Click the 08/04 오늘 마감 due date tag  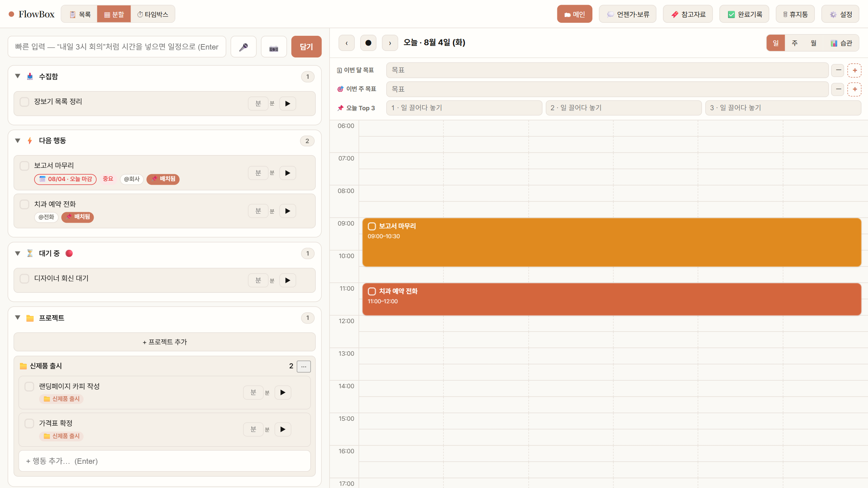click(x=65, y=179)
